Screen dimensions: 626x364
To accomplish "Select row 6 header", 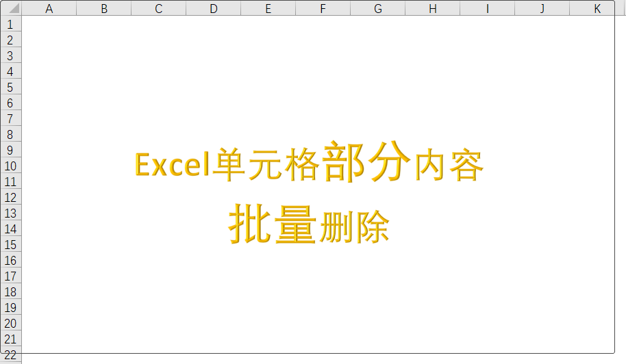I will 11,103.
